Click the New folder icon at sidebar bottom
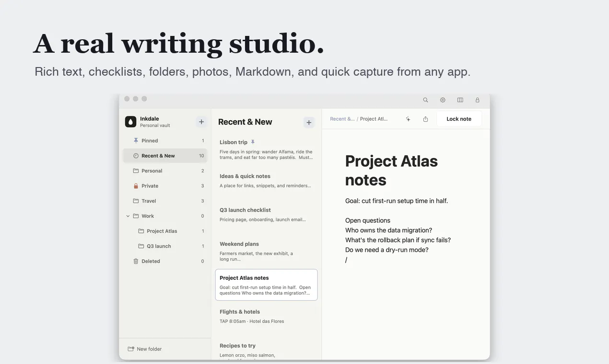The width and height of the screenshot is (609, 364). pyautogui.click(x=131, y=349)
